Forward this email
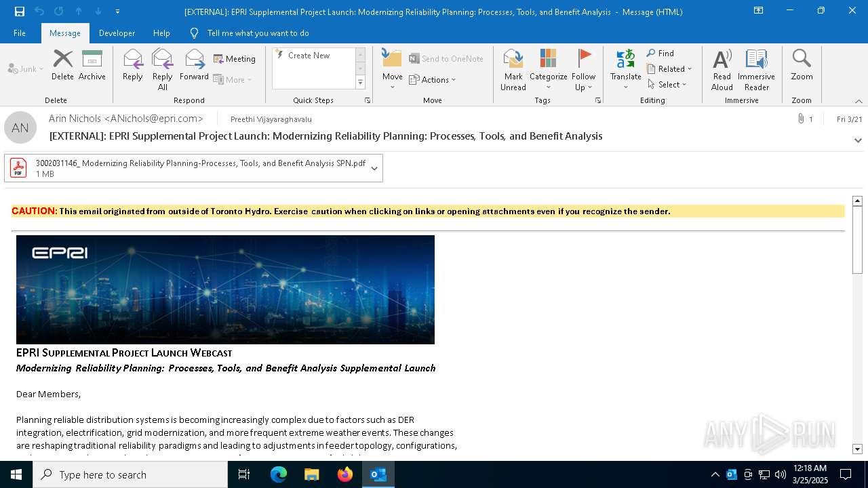868x488 pixels. pos(194,65)
